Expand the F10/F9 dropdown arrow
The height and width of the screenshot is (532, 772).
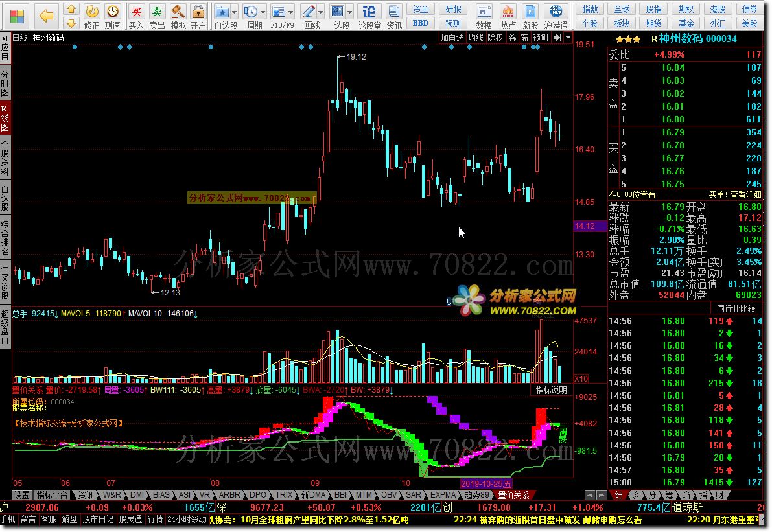(x=291, y=12)
